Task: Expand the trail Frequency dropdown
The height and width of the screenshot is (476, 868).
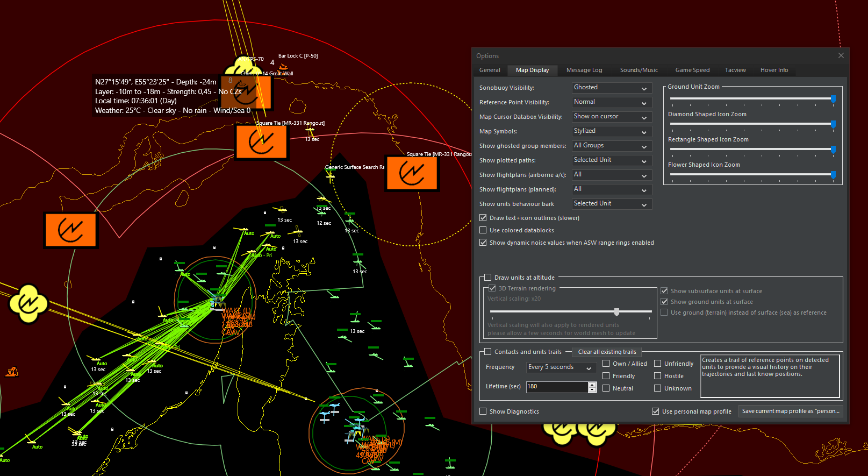Action: (x=561, y=367)
